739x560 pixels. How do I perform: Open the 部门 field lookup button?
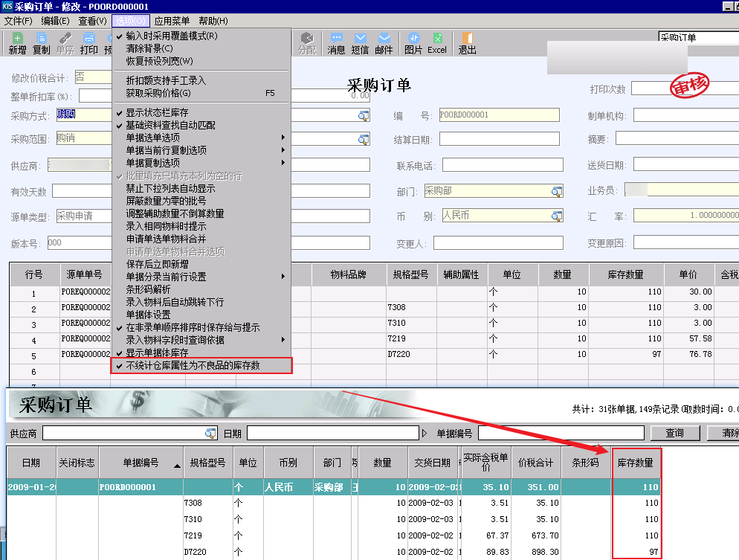click(556, 191)
